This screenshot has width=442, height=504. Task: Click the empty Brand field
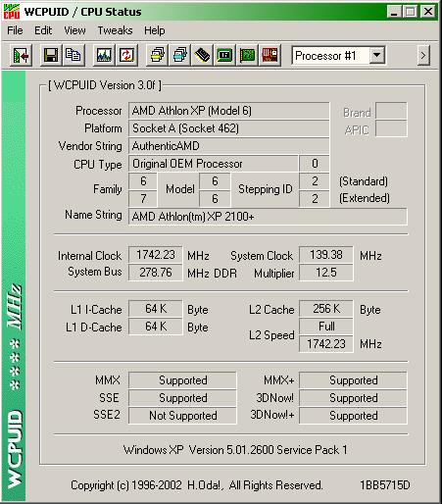(x=391, y=111)
